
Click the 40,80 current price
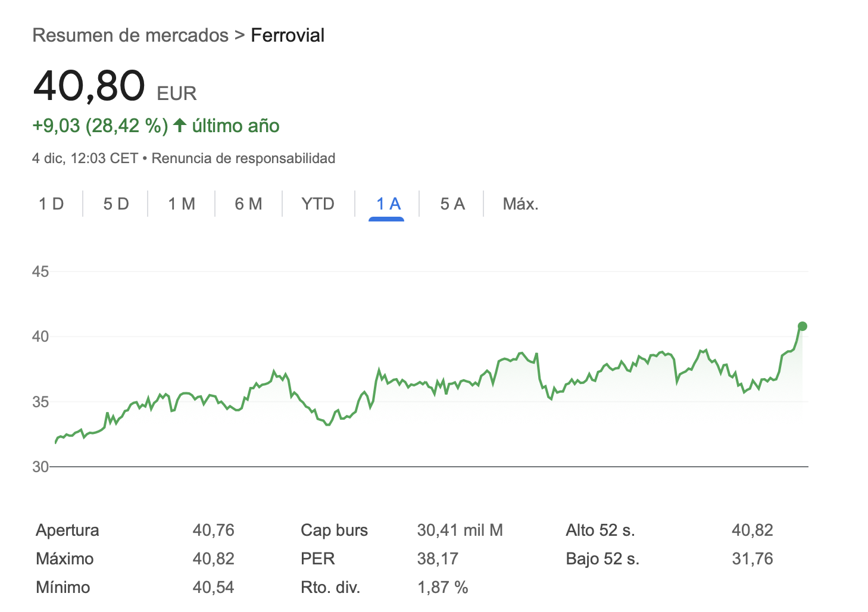(x=89, y=85)
